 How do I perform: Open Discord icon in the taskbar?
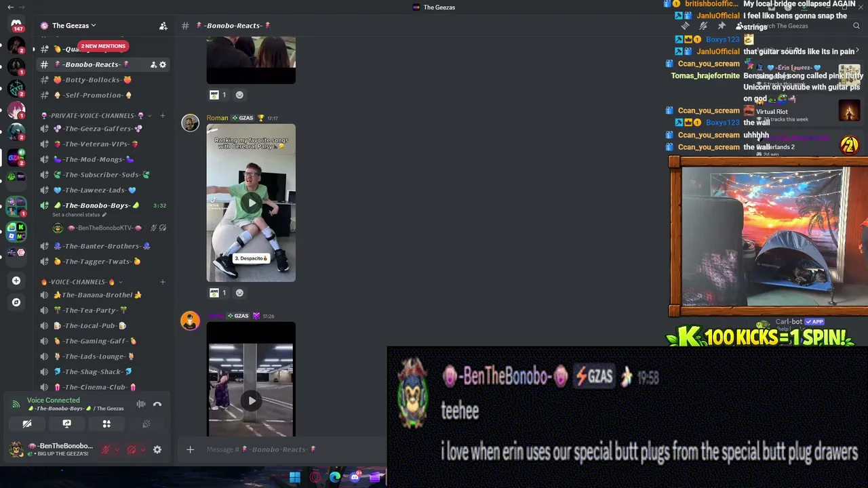355,477
